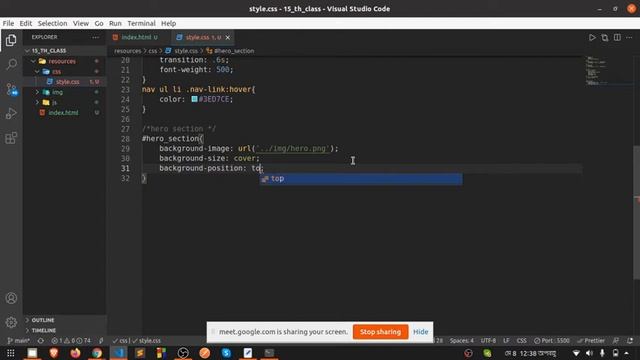Open the show applications grid icon
This screenshot has height=360, width=640.
(x=11, y=353)
